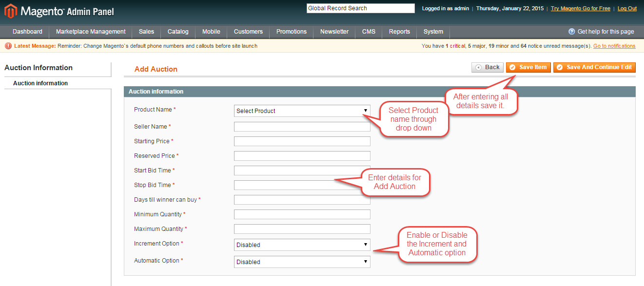This screenshot has height=286, width=644.
Task: Open the Promotions menu
Action: (x=292, y=32)
